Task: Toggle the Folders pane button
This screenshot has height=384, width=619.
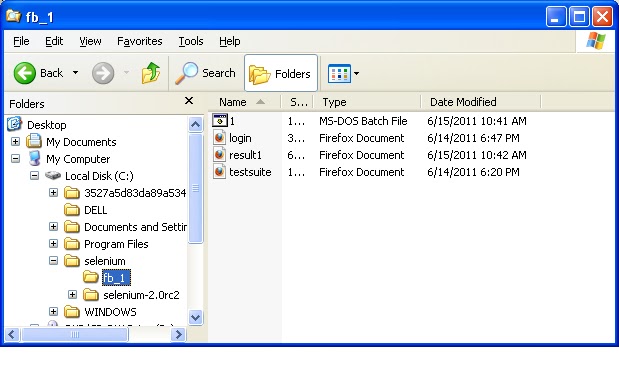Action: tap(281, 73)
